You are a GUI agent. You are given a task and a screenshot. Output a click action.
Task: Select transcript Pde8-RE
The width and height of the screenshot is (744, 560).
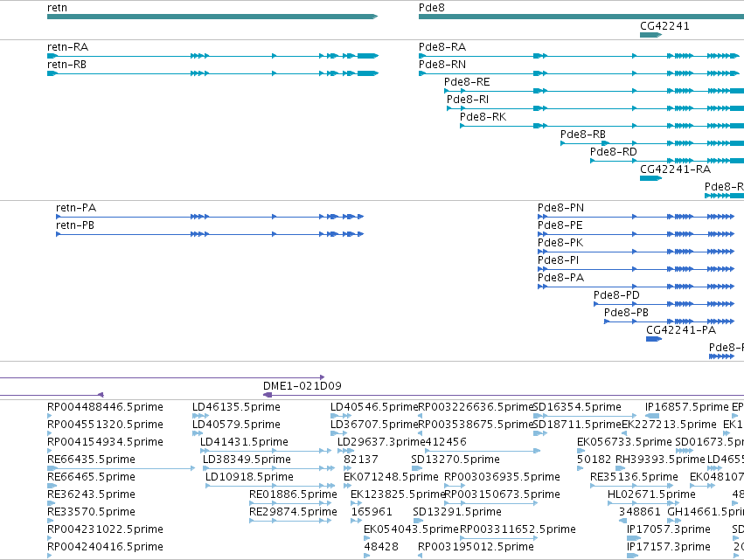pos(467,82)
